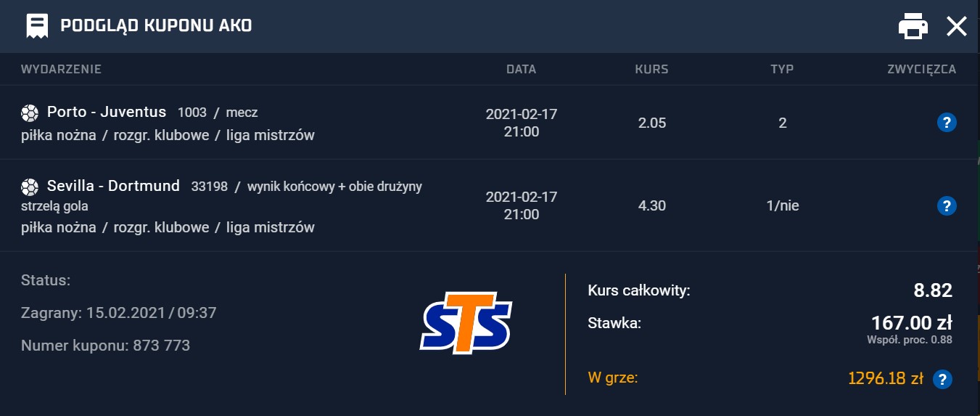Click the help icon next to W grze amount

pyautogui.click(x=942, y=379)
